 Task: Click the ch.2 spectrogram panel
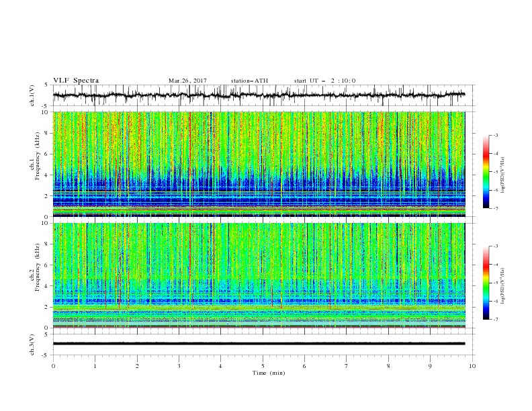pyautogui.click(x=259, y=275)
